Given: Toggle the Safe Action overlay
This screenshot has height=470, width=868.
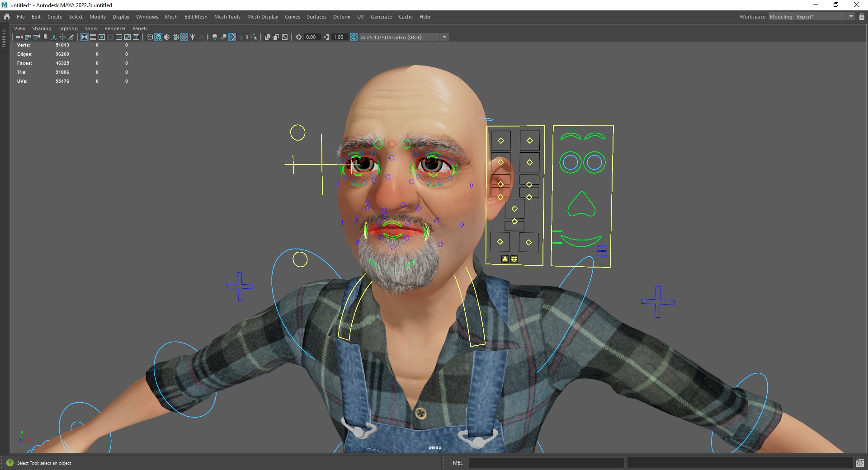Looking at the screenshot, I should coord(127,37).
